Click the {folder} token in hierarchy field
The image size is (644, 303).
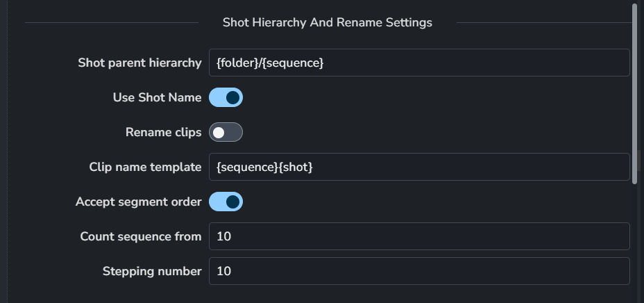(236, 63)
